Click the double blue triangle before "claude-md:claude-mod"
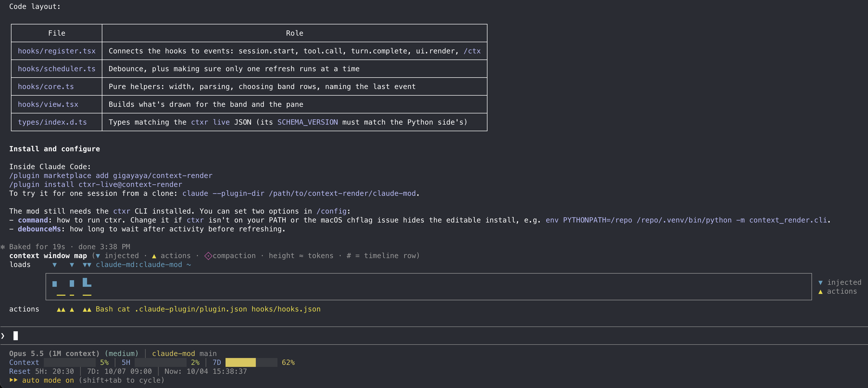Image resolution: width=868 pixels, height=388 pixels. click(x=87, y=265)
